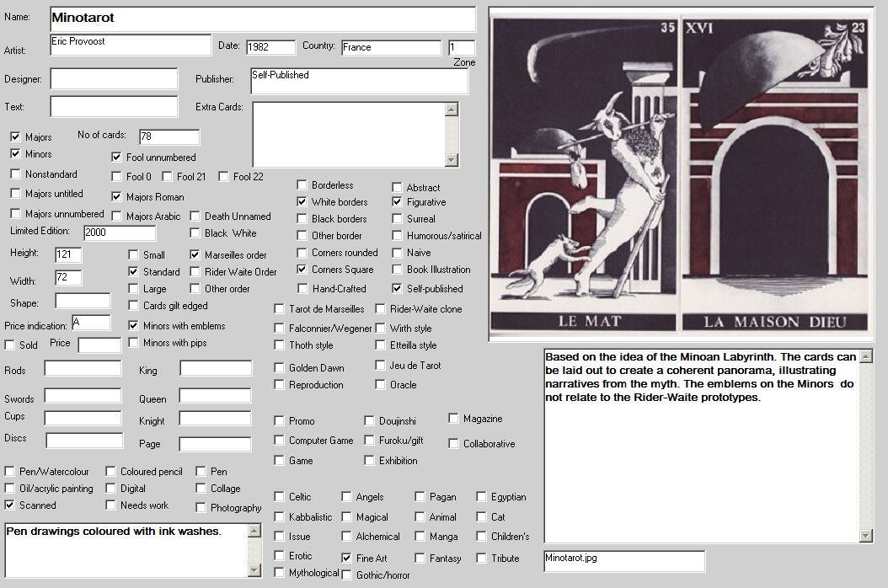
Task: Tick the Surreal style checkbox
Action: [398, 219]
